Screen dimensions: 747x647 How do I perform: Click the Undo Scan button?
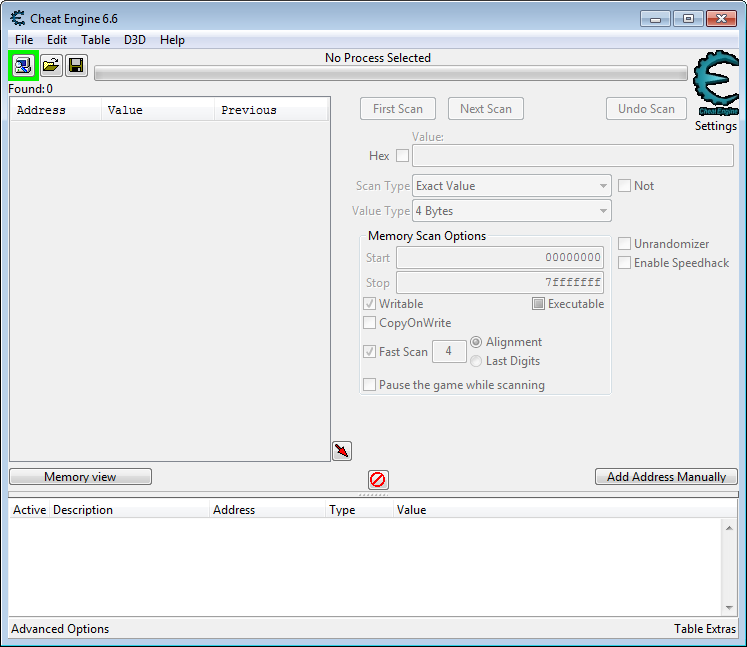[646, 109]
